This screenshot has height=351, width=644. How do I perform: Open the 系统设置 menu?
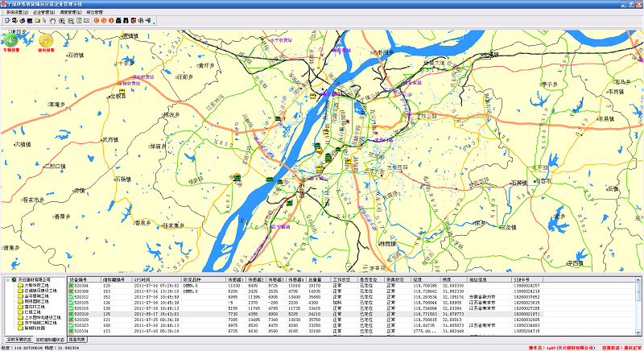click(17, 12)
